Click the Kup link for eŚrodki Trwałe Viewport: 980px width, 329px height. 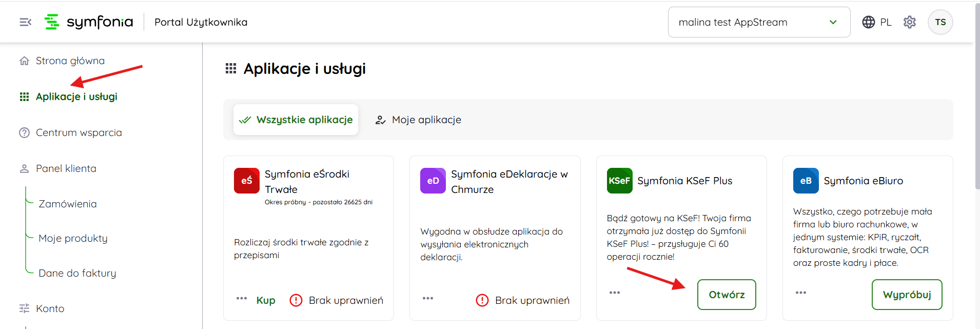(266, 300)
